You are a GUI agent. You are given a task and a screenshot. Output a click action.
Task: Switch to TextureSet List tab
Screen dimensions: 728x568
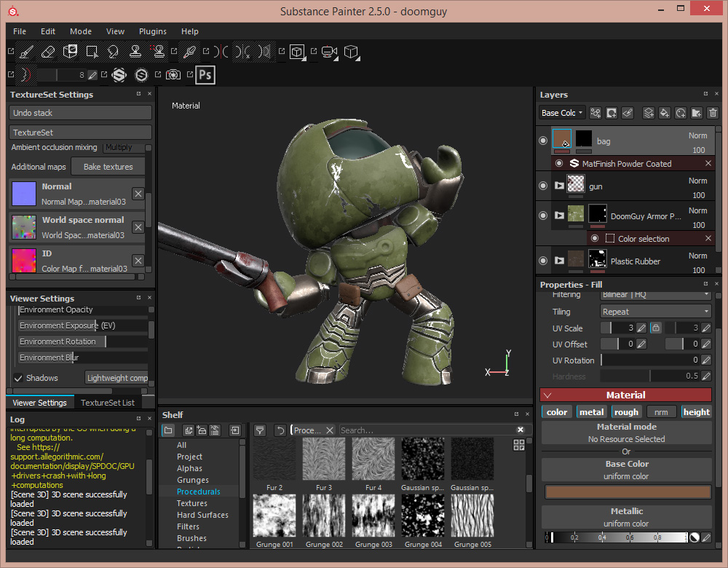[x=108, y=403]
